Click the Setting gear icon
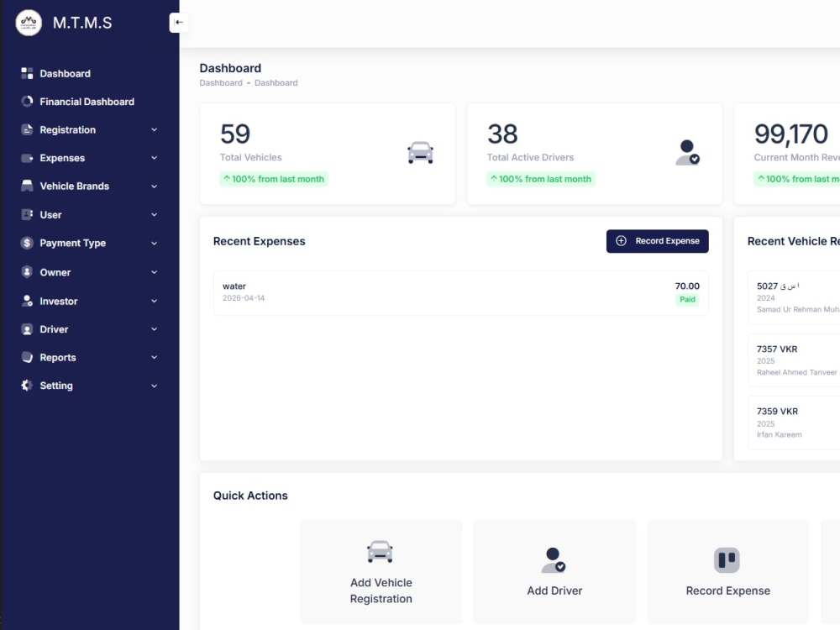840x630 pixels. click(x=27, y=386)
